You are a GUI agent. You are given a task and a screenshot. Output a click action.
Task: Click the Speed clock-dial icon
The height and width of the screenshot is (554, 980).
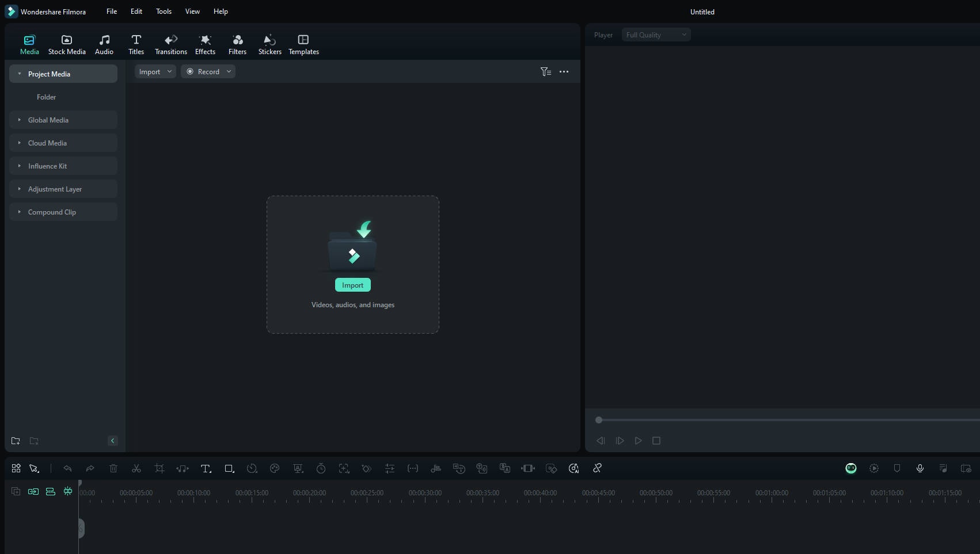click(252, 468)
